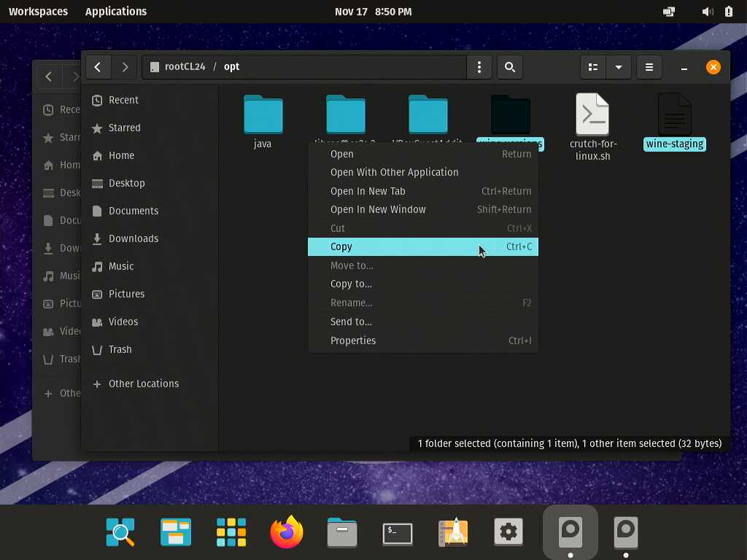Click the wine-staging file icon
The image size is (747, 560).
point(674,114)
